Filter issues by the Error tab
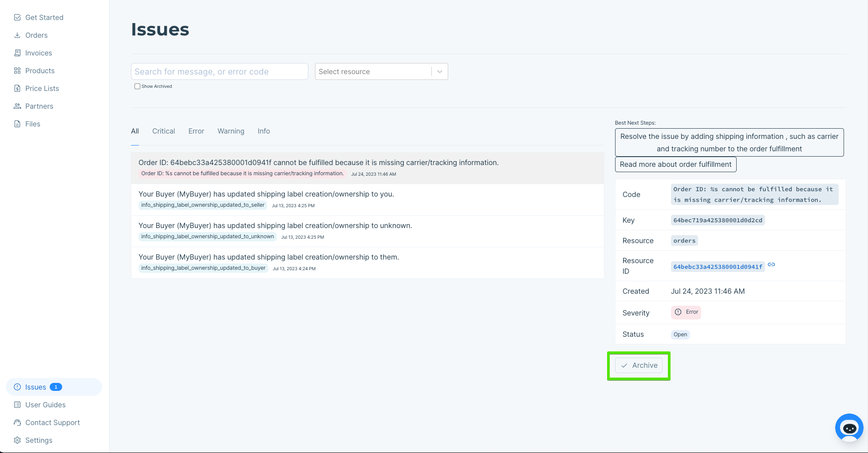This screenshot has width=868, height=453. pyautogui.click(x=196, y=131)
